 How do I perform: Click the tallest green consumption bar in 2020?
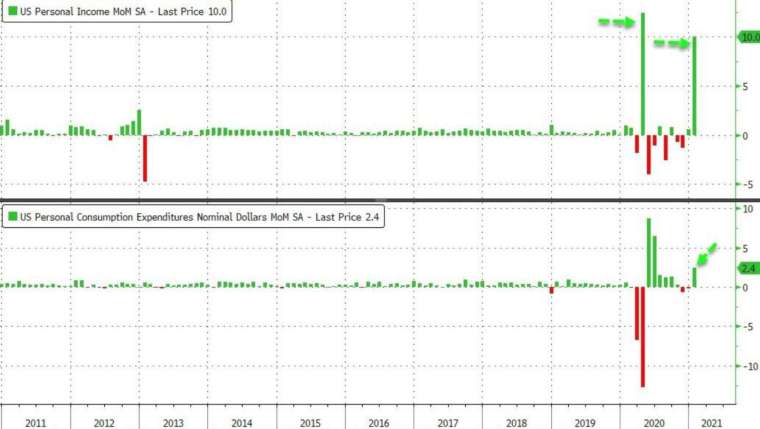coord(649,253)
